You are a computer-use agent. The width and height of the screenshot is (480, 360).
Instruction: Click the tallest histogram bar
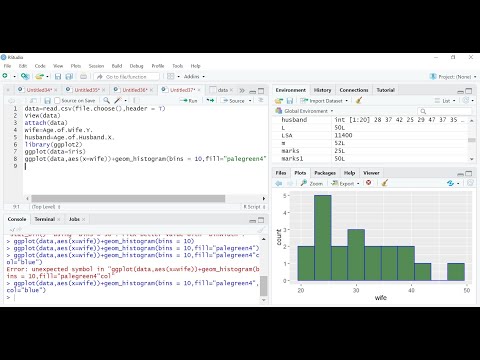tap(323, 238)
